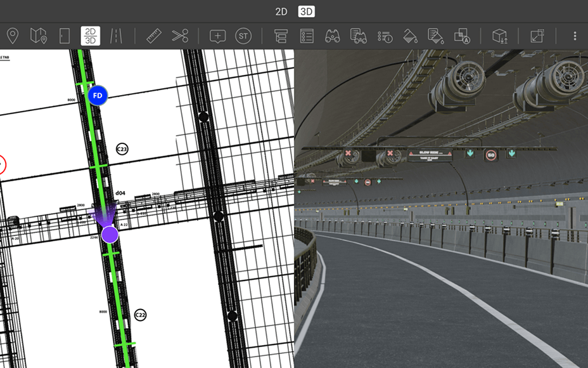The image size is (588, 368).
Task: Activate the binoculars search tool
Action: tap(332, 36)
